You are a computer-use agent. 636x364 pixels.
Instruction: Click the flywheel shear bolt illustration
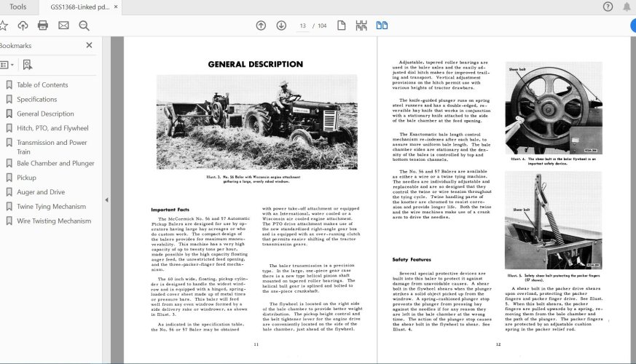coord(554,108)
